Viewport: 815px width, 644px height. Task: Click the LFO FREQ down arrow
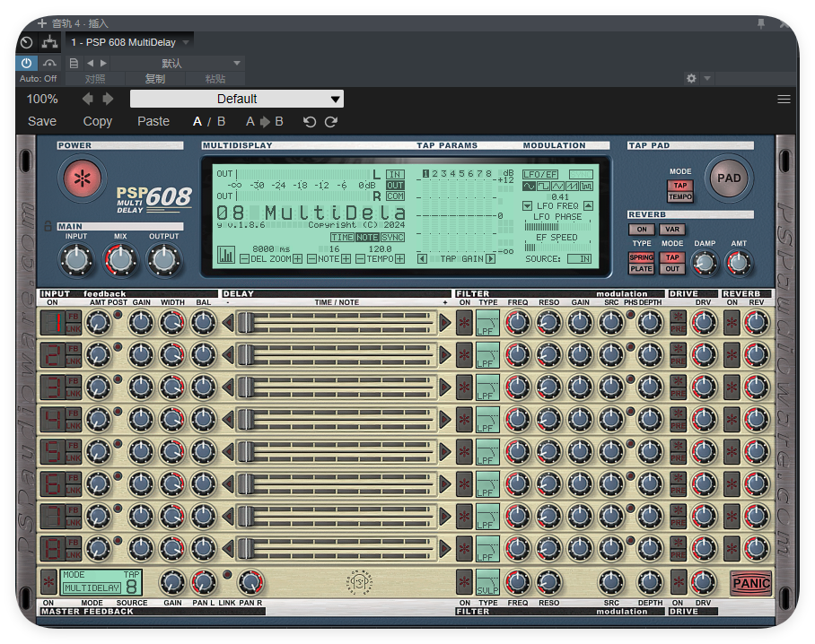tap(527, 206)
